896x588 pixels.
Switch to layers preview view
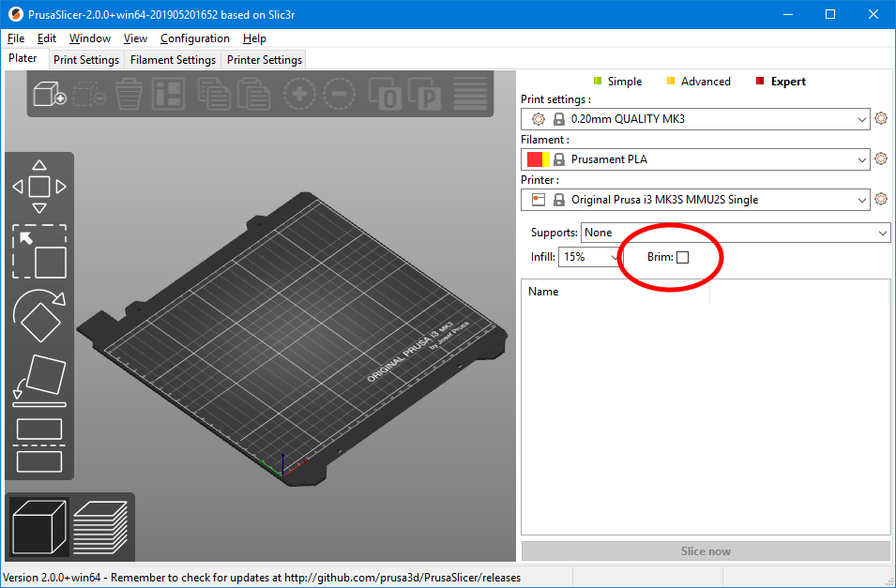[101, 527]
